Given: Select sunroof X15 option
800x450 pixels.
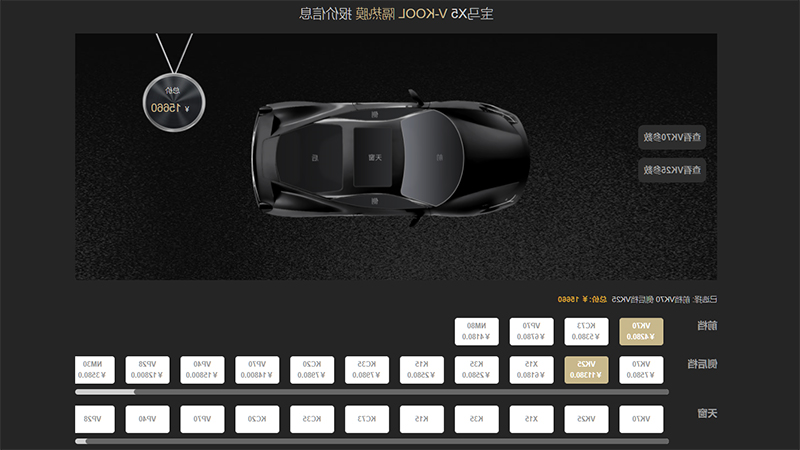Looking at the screenshot, I should (x=531, y=419).
